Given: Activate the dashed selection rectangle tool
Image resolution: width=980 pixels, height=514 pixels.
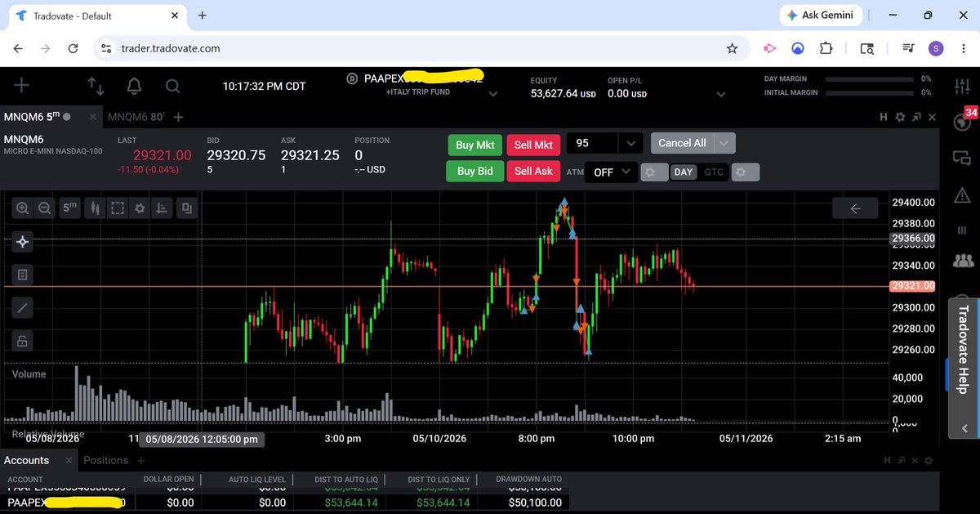Looking at the screenshot, I should pyautogui.click(x=118, y=208).
